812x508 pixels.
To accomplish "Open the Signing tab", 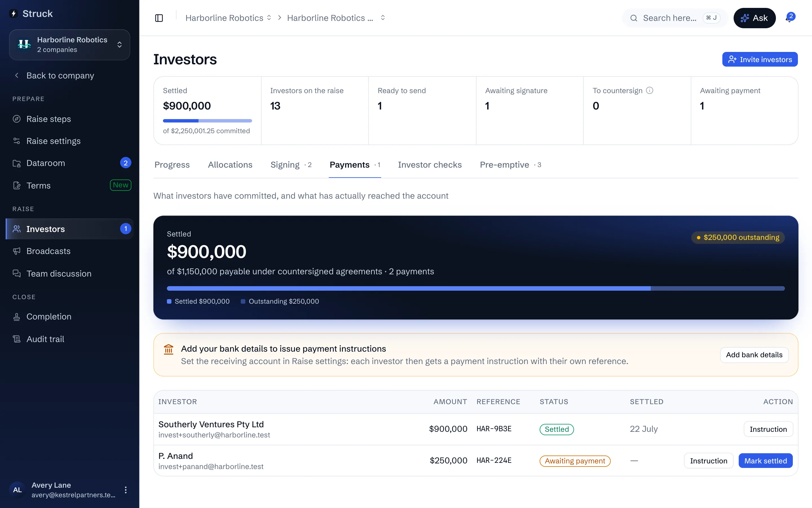I will [x=291, y=165].
